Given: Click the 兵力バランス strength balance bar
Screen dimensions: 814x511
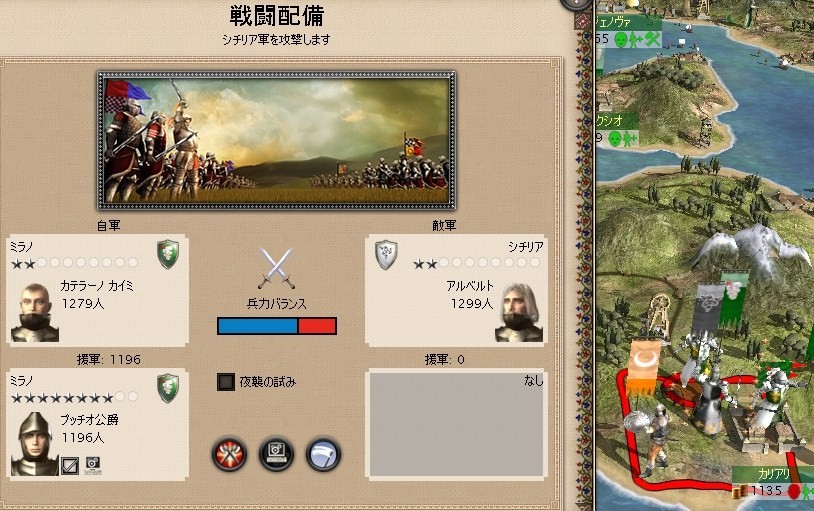Looking at the screenshot, I should click(277, 326).
